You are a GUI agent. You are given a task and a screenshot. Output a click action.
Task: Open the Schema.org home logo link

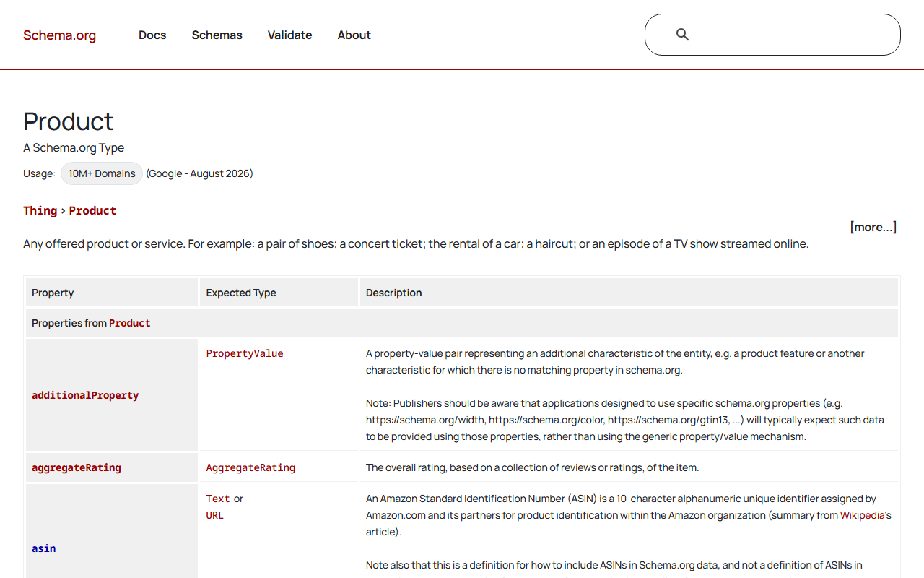(59, 35)
